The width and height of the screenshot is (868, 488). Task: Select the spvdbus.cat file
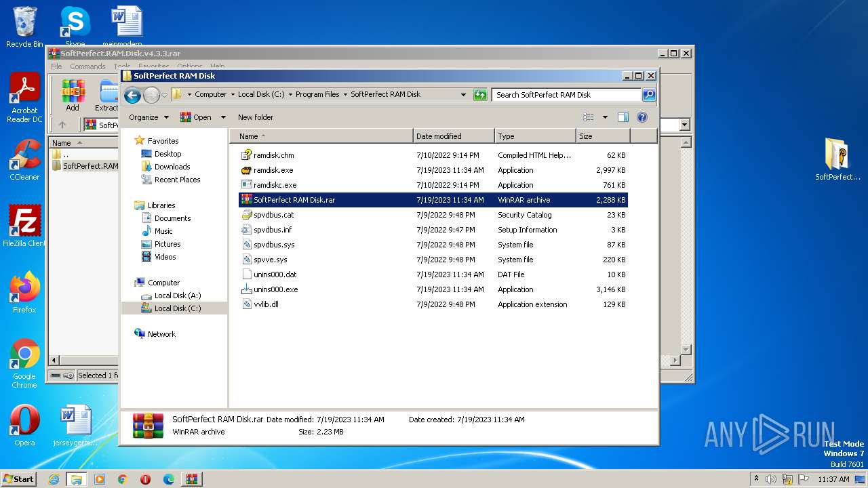click(x=433, y=215)
